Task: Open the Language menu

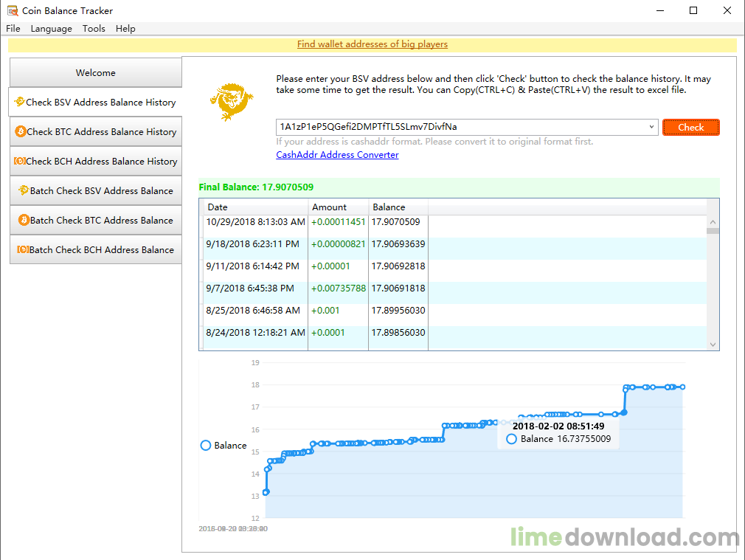Action: click(x=52, y=29)
